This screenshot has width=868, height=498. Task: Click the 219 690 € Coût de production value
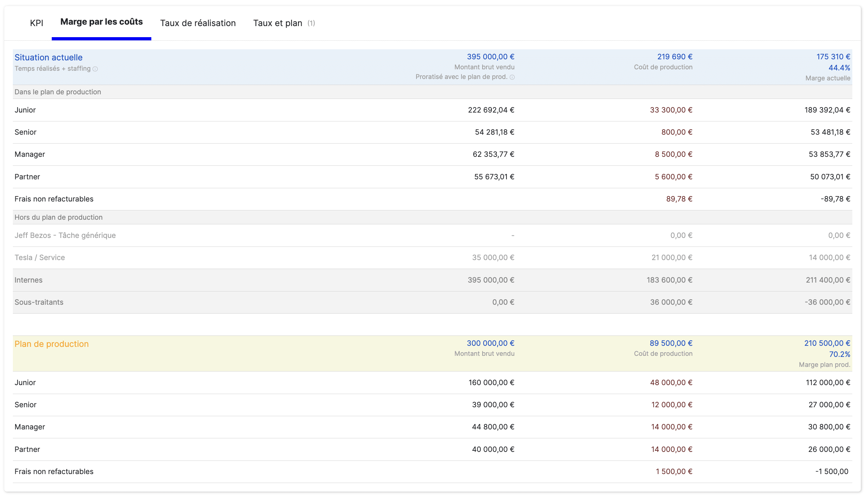coord(675,57)
